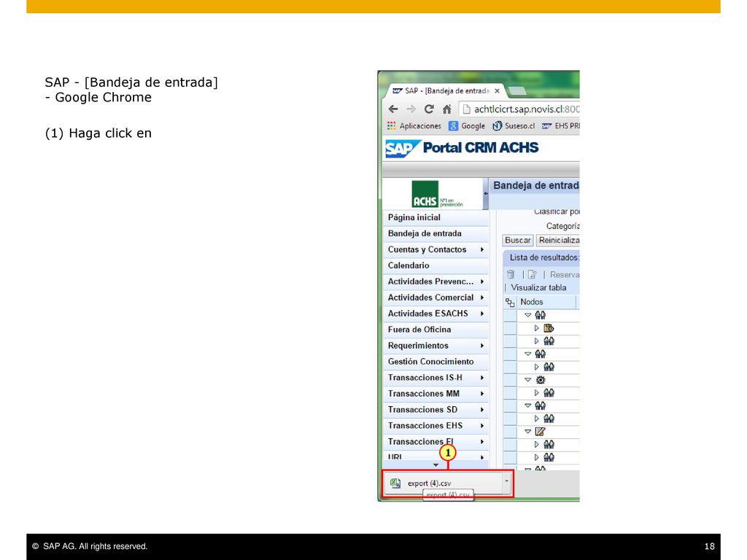Expand the Transacciones MM submenu arrow

coord(482,393)
